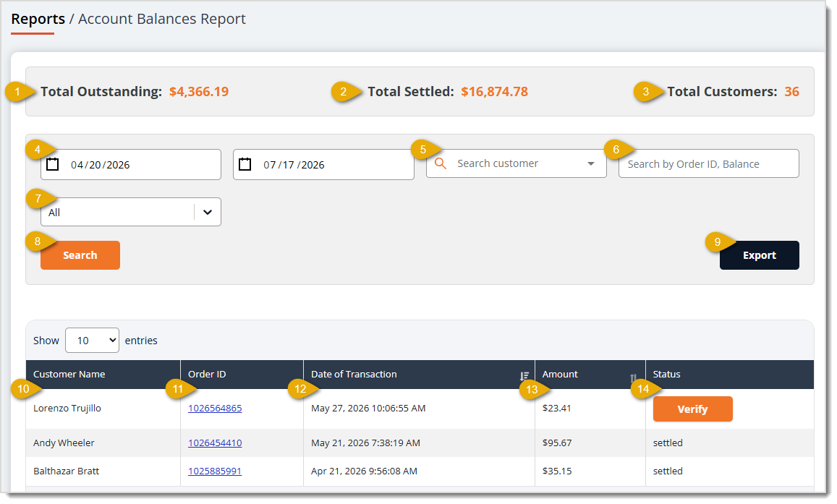Click the Total Outstanding value $4,366.19
Screen dimensions: 837x504
[x=199, y=92]
